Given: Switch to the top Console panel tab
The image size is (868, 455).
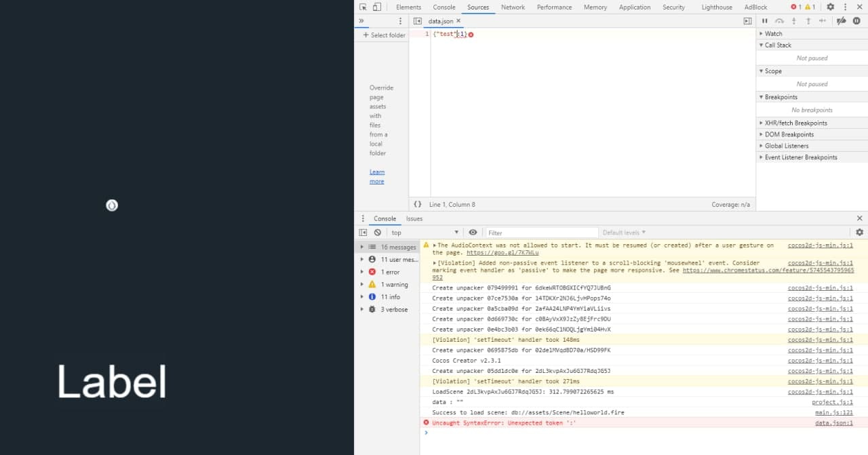Looking at the screenshot, I should (x=444, y=7).
